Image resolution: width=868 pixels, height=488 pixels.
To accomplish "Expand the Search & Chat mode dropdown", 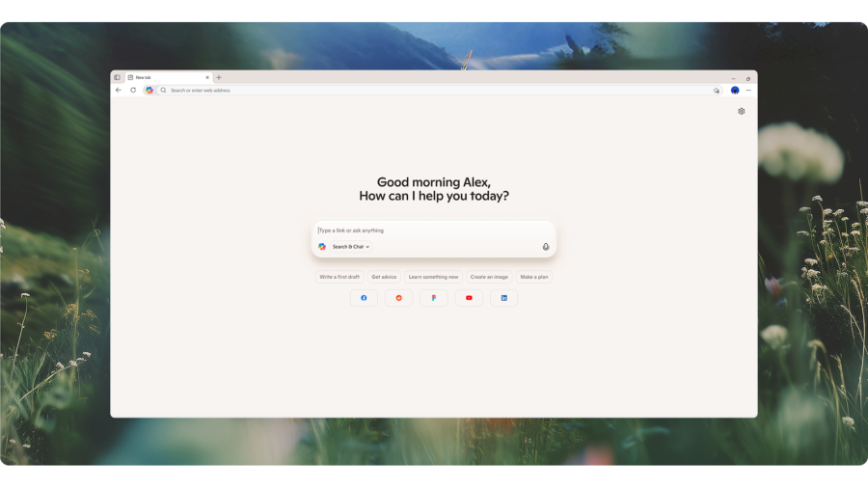I will click(x=351, y=247).
